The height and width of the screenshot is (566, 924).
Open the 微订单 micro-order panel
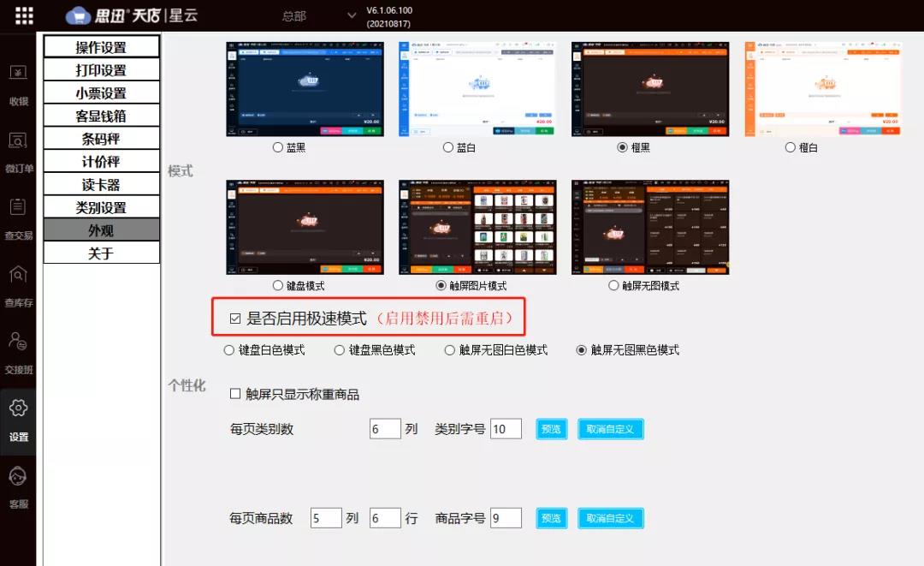(x=19, y=154)
